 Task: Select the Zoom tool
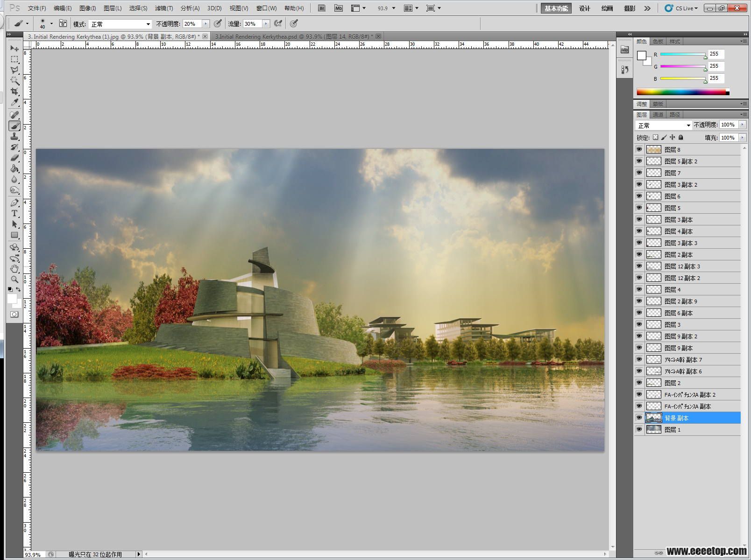(x=14, y=280)
